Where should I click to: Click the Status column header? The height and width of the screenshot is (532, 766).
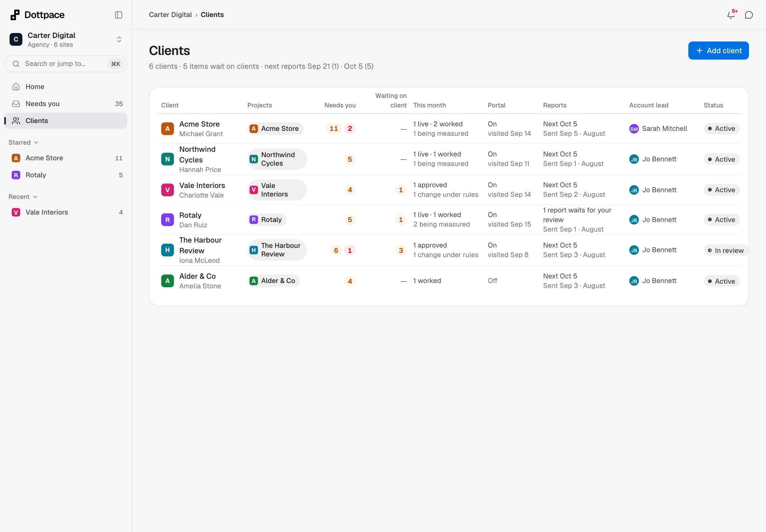coord(713,105)
